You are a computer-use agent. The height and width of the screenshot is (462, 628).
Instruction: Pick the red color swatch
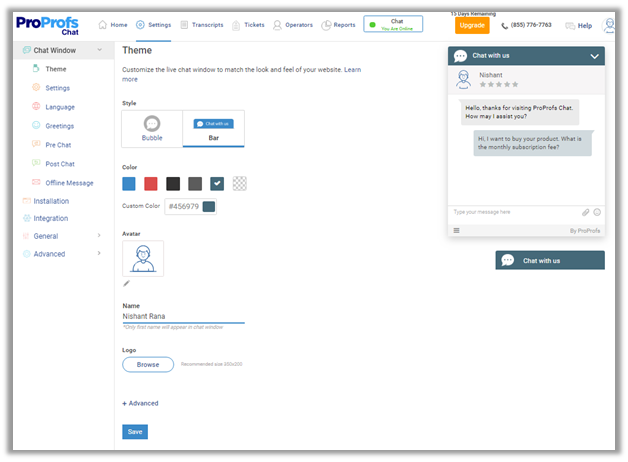[x=150, y=183]
